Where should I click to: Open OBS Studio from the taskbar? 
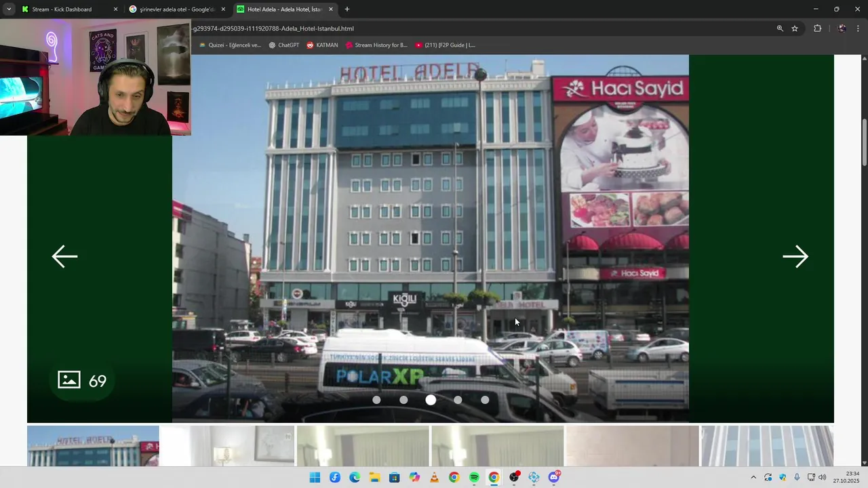point(514,477)
